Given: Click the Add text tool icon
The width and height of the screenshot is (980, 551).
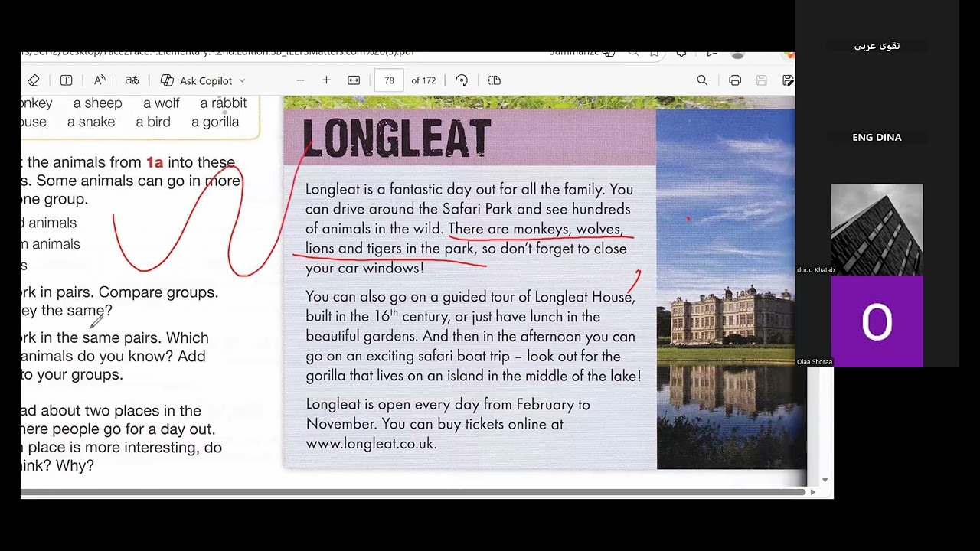Looking at the screenshot, I should [x=67, y=80].
